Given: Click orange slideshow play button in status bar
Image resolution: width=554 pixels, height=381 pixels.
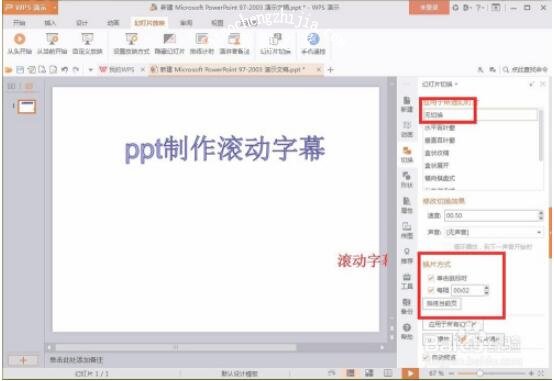Looking at the screenshot, I should (410, 373).
